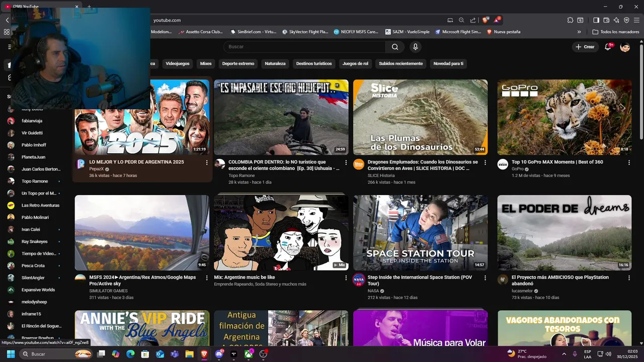The image size is (644, 362).
Task: Open the SLICE Historia channel avatar
Action: click(359, 164)
